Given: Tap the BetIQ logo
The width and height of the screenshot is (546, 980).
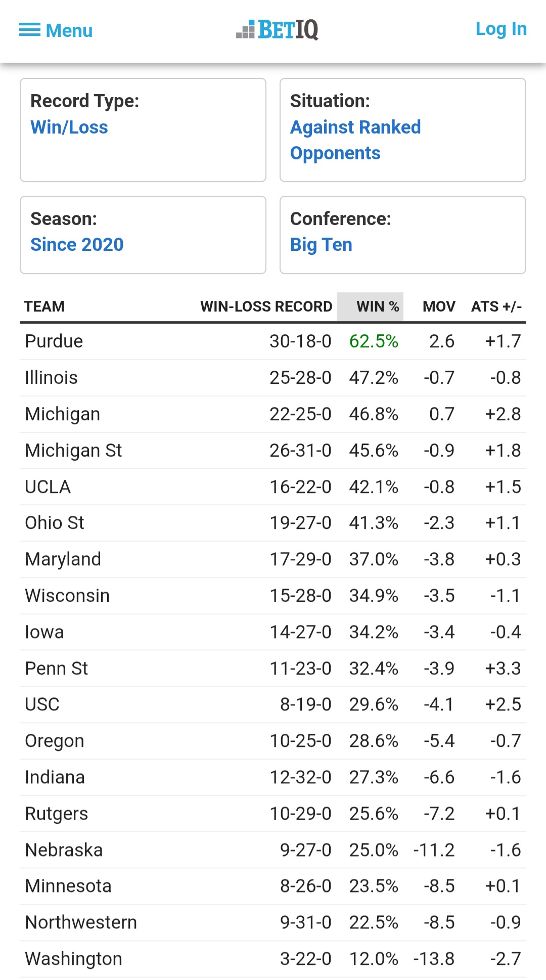Looking at the screenshot, I should (278, 30).
